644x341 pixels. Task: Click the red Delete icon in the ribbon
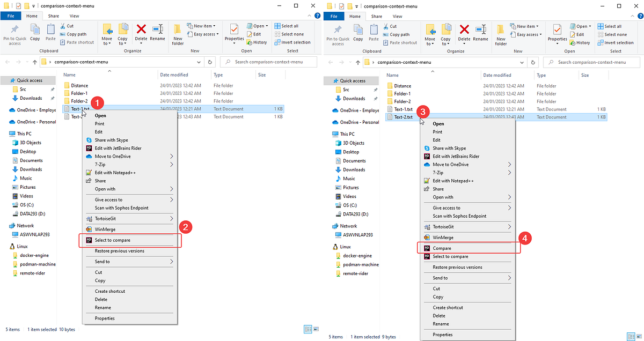(141, 29)
